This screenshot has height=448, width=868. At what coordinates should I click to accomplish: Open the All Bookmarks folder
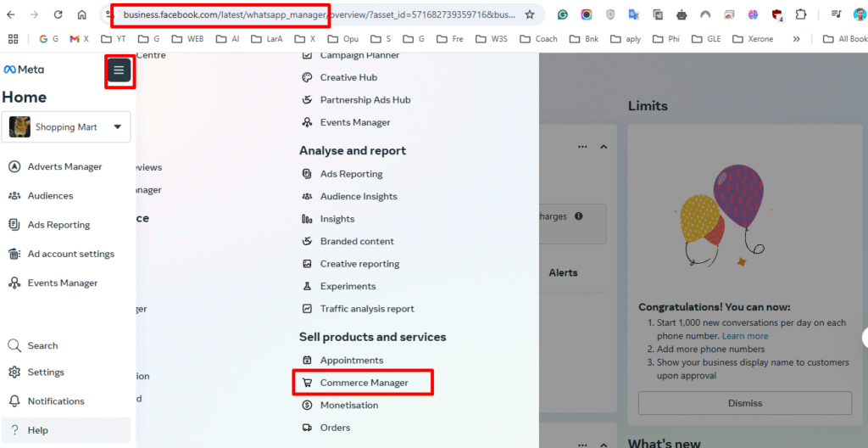(x=845, y=39)
